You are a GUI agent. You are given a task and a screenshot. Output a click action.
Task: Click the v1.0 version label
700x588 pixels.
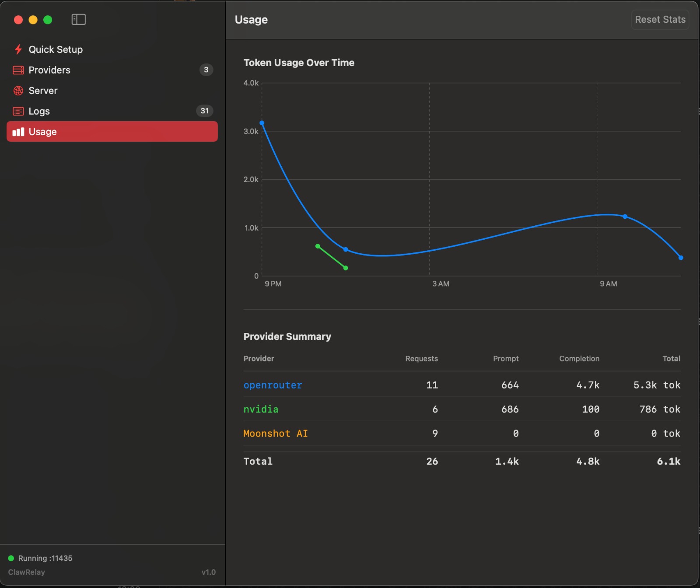click(x=208, y=572)
